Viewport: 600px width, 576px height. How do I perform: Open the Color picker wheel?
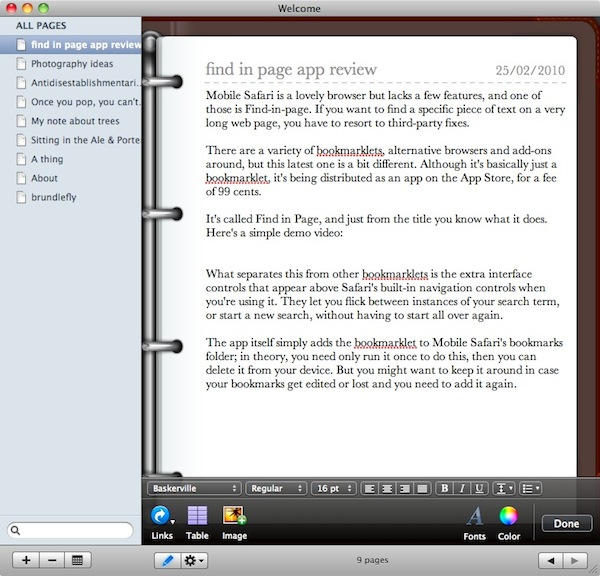[x=509, y=516]
